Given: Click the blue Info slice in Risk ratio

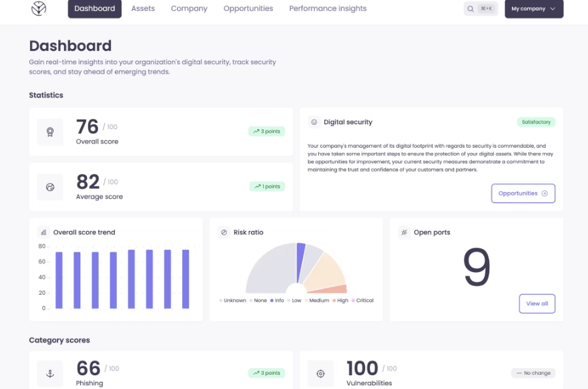Looking at the screenshot, I should pos(300,262).
